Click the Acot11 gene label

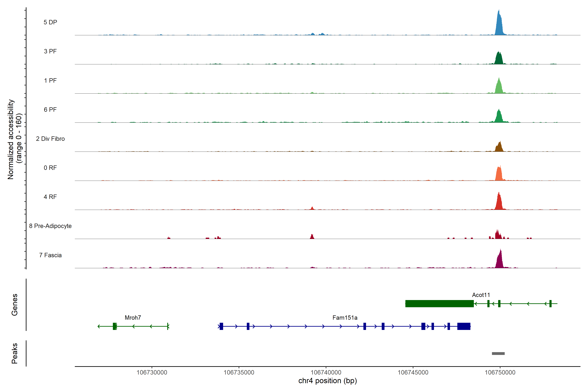point(481,295)
